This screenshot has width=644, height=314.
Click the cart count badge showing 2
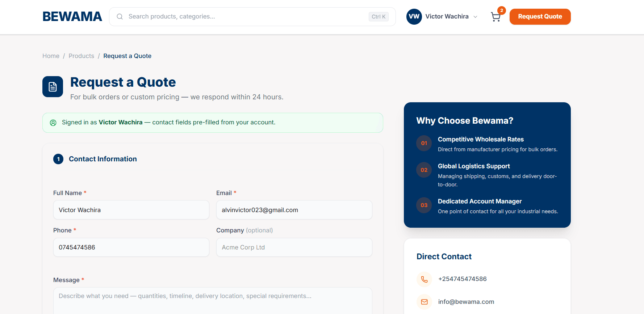point(501,11)
